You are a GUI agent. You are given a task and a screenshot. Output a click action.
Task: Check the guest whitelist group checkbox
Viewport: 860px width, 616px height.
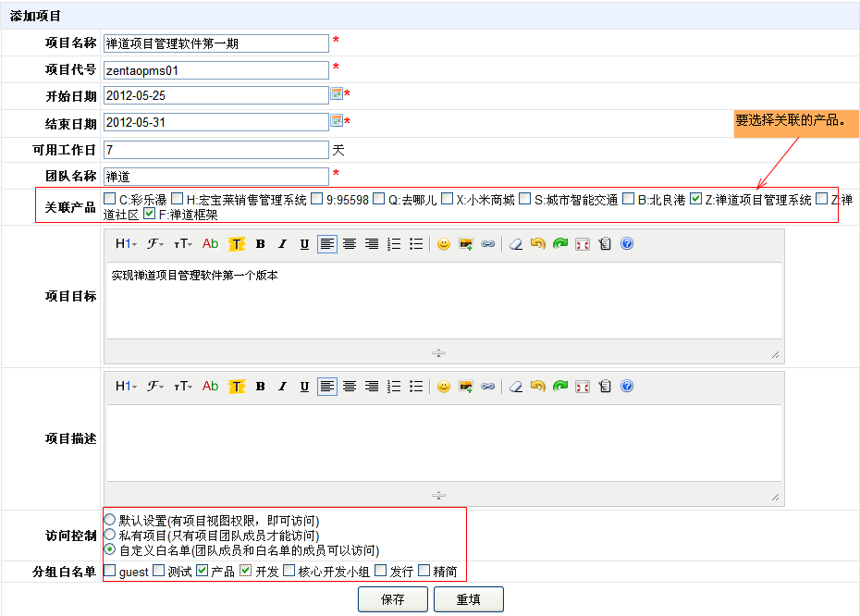pyautogui.click(x=110, y=571)
